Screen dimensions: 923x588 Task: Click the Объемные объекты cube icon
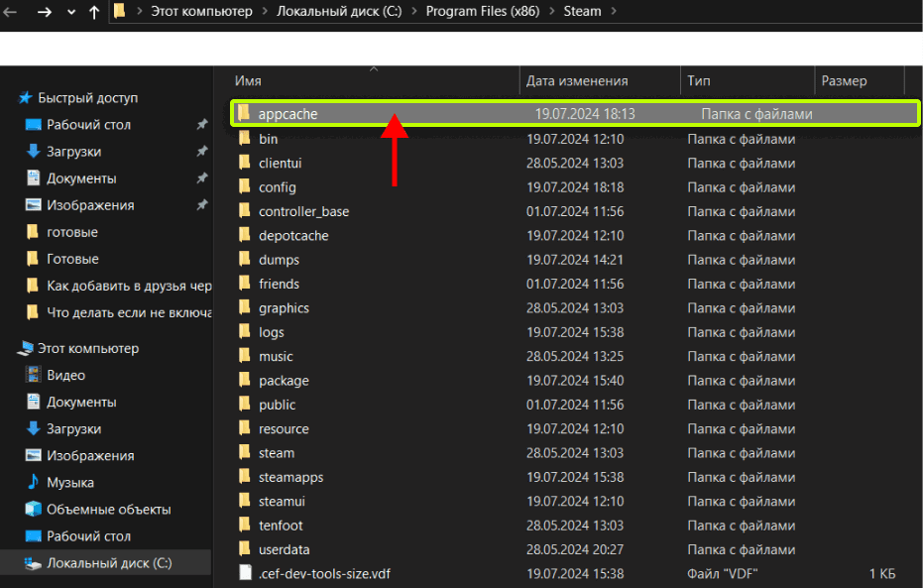coord(34,509)
